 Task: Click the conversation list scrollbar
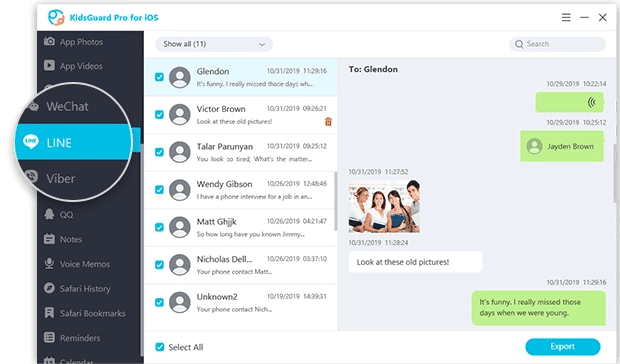tap(336, 201)
